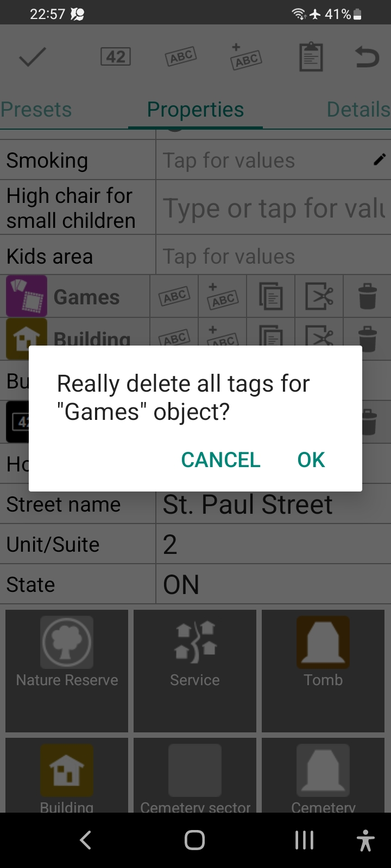Tap the scissors cut icon in Games row

[319, 296]
